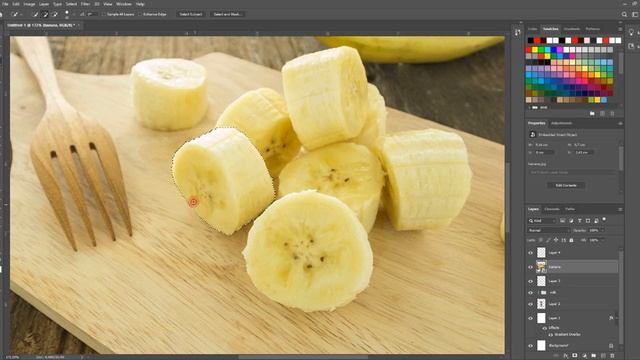This screenshot has width=640, height=360.
Task: Switch to the Paths tab
Action: tap(570, 209)
